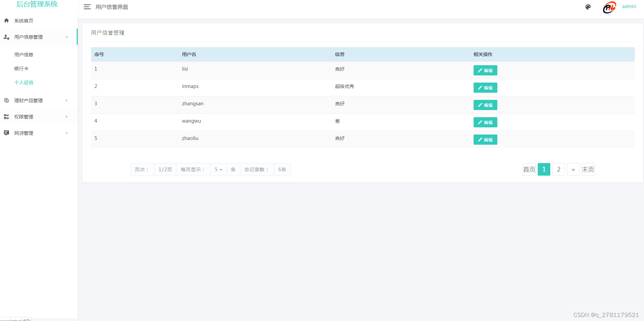Click the admin avatar logo

(609, 7)
